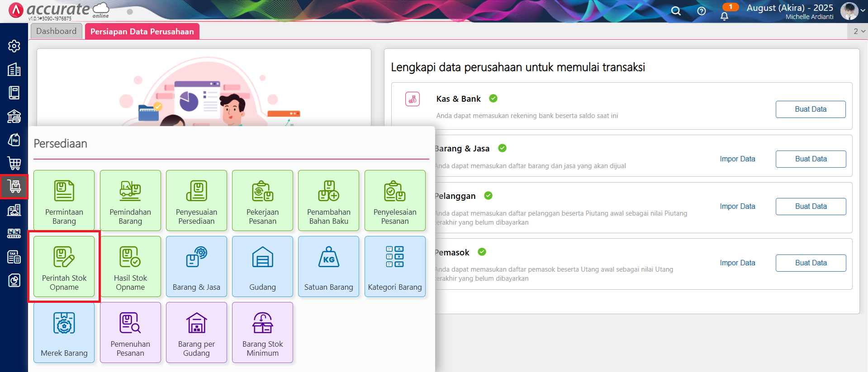Viewport: 868px width, 372px height.
Task: Switch to the Dashboard tab
Action: click(x=57, y=31)
